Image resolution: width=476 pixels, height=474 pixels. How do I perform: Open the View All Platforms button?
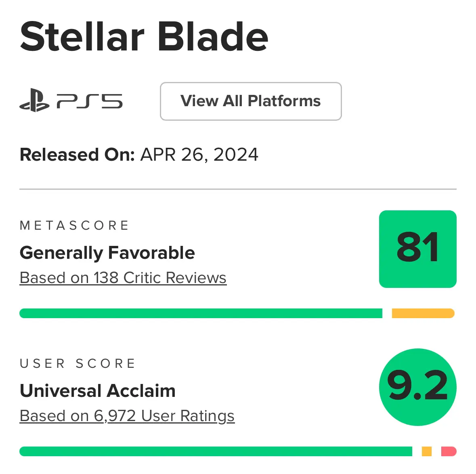point(251,101)
